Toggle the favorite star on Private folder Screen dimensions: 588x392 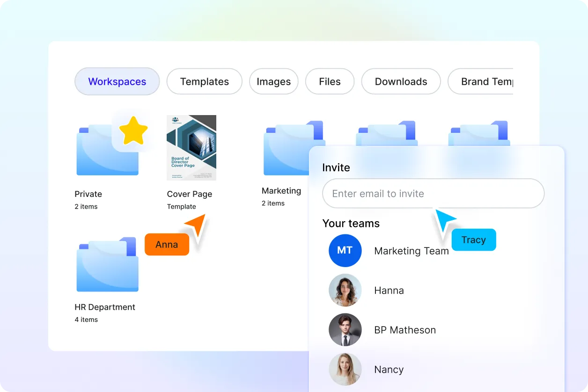(134, 131)
